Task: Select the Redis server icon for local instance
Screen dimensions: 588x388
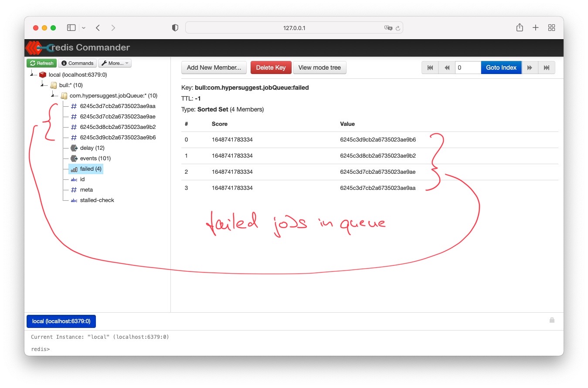Action: (x=42, y=74)
